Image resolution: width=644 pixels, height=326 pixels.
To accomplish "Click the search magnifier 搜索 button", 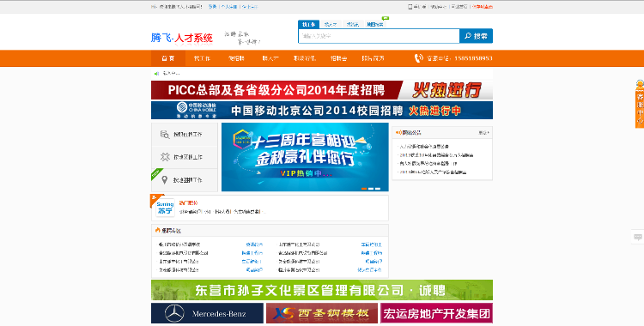I will (x=476, y=36).
